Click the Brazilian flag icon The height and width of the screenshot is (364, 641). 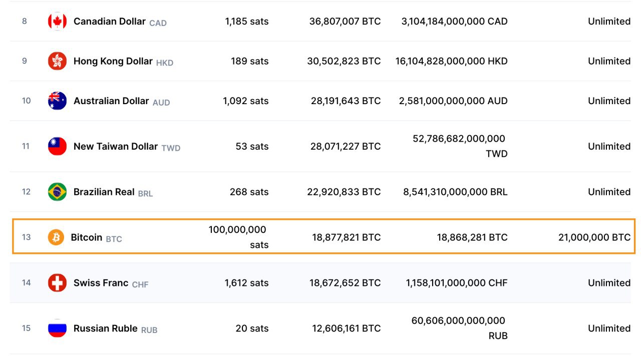tap(57, 192)
